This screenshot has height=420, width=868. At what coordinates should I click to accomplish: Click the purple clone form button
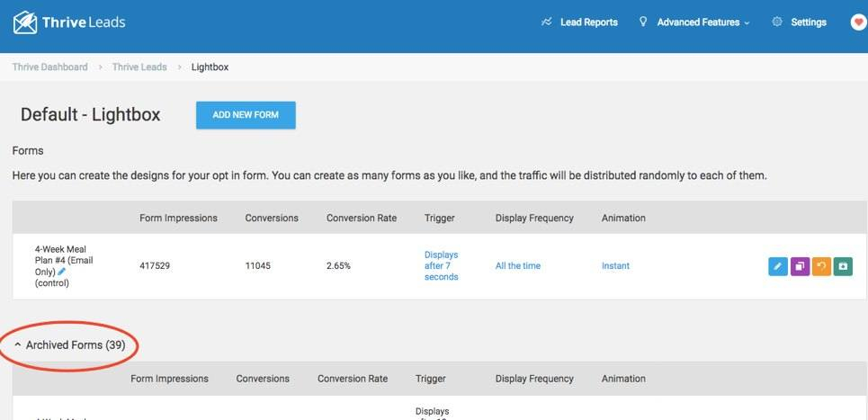tap(800, 266)
